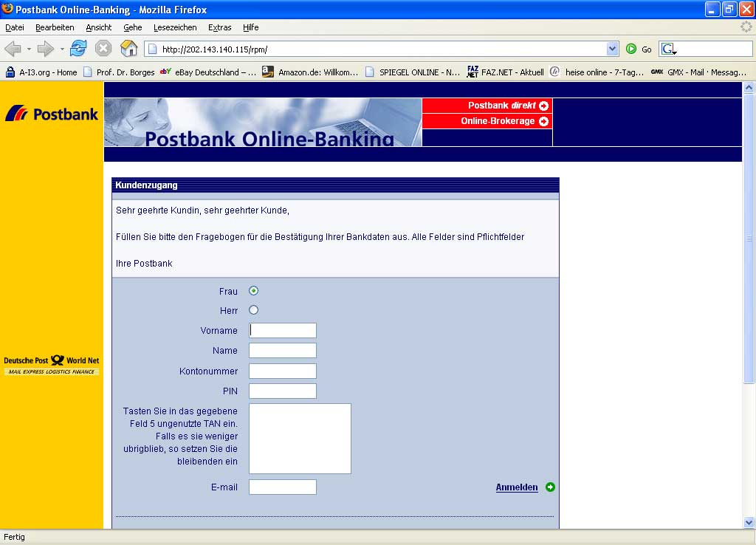Open the Hilfe menu
The image size is (756, 545).
tap(251, 27)
